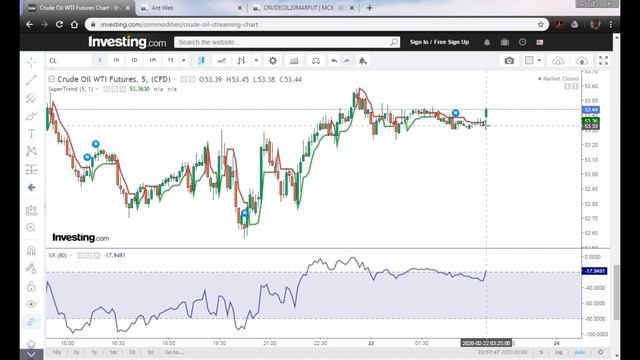This screenshot has height=360, width=640.
Task: Select the brush drawing tool
Action: [31, 116]
